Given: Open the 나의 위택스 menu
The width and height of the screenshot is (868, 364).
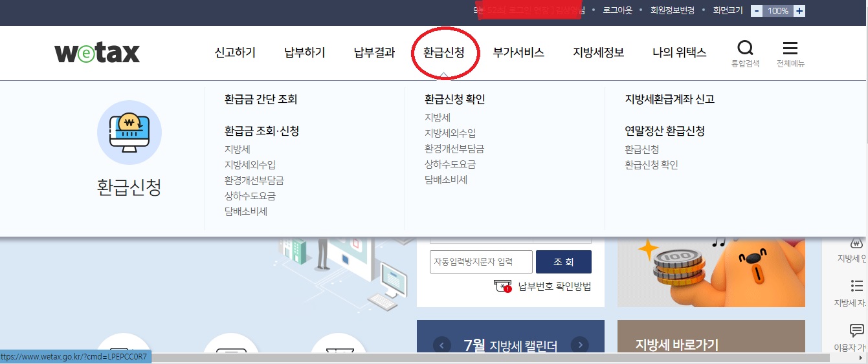Looking at the screenshot, I should (680, 53).
